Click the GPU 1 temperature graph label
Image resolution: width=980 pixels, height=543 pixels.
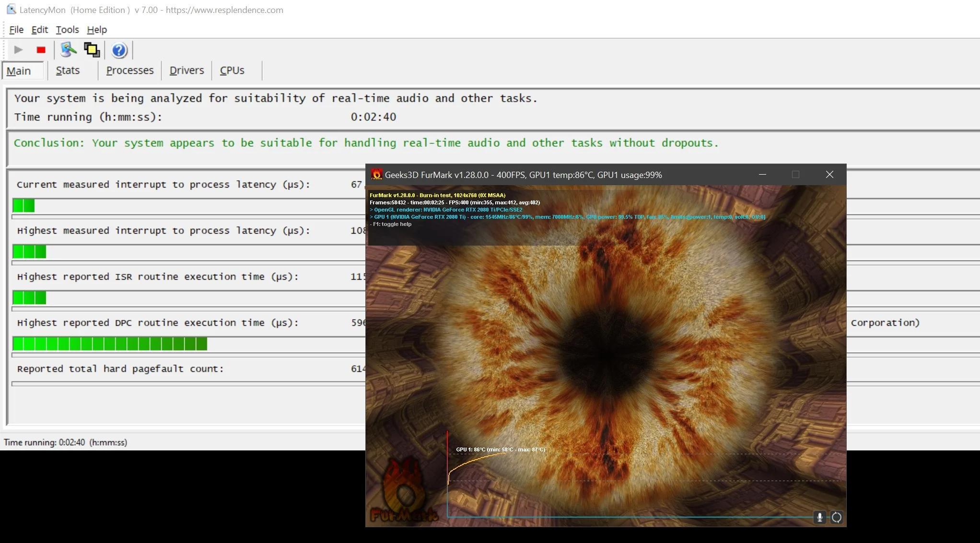501,449
